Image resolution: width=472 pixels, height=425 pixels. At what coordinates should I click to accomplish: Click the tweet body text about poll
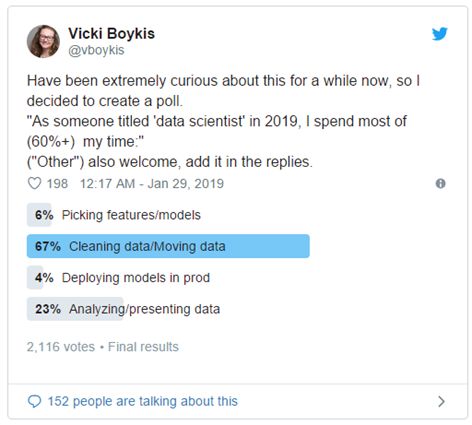pos(223,121)
